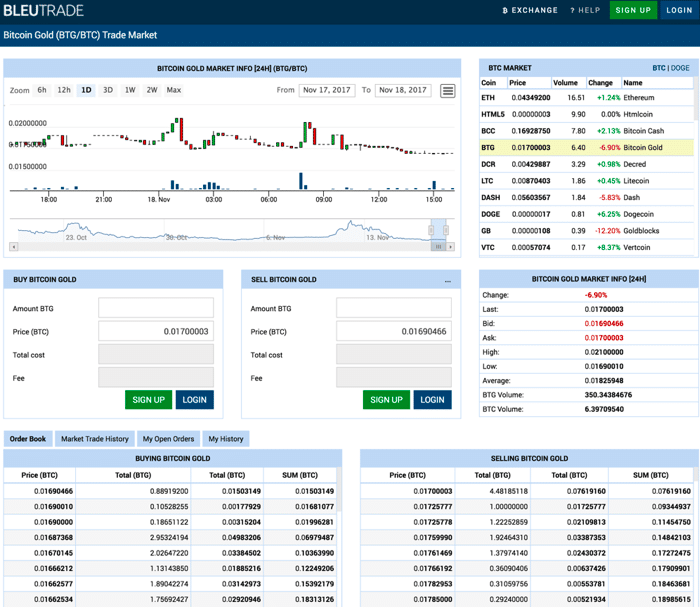Select the ETH Ethereum market row
Screen dimensions: 700x611
pos(587,98)
